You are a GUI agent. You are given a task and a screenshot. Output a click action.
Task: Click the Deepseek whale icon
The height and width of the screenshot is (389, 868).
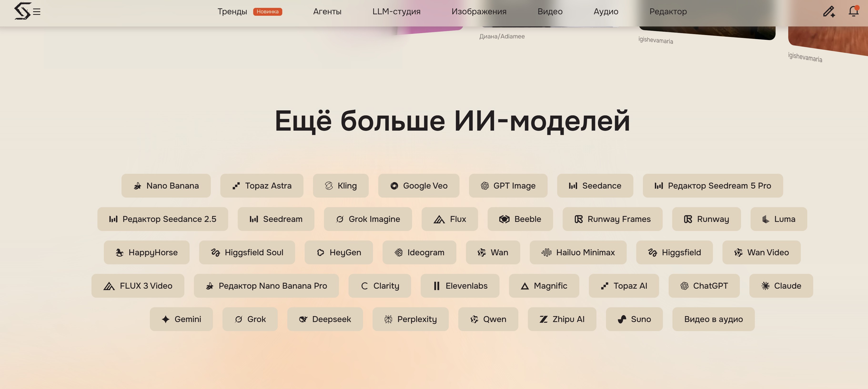coord(303,319)
